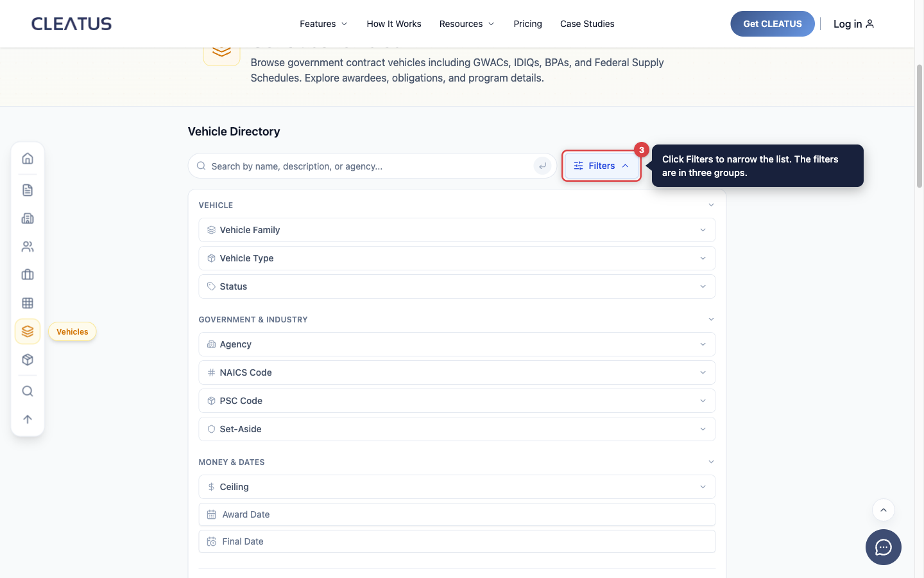Open the Set-Aside dropdown

click(457, 429)
